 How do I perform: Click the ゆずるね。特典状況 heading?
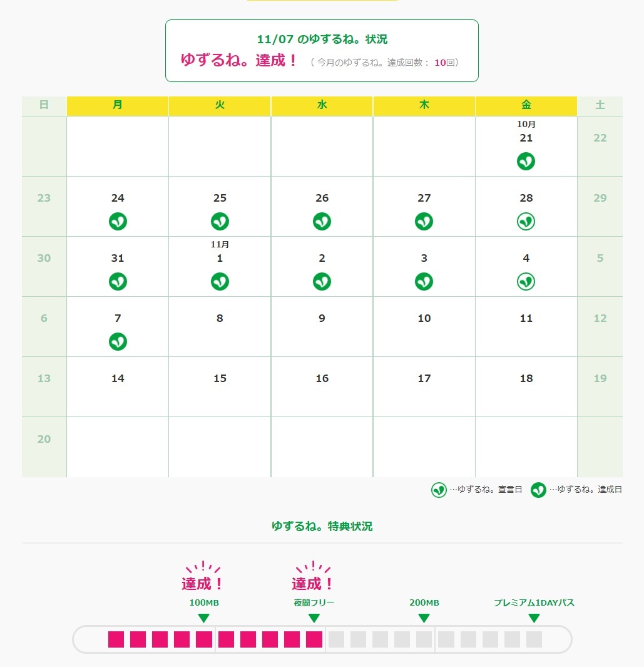coord(322,526)
